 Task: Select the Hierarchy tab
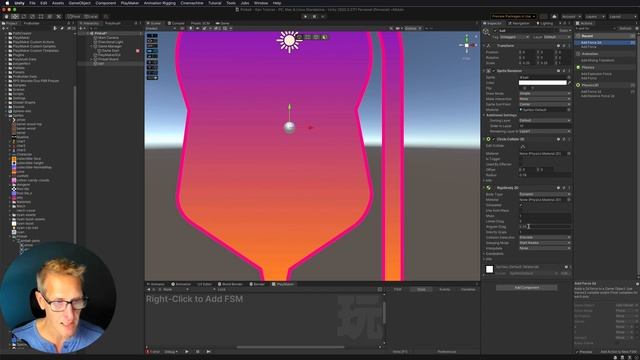(89, 23)
